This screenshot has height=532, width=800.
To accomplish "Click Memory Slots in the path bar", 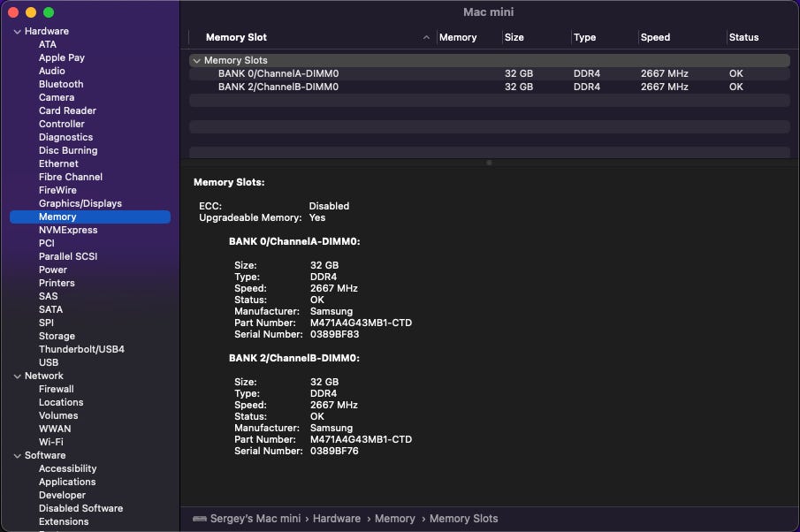I will pyautogui.click(x=464, y=519).
